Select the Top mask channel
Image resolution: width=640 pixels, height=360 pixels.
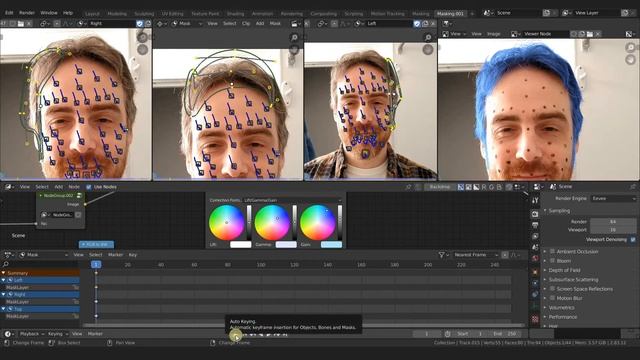point(40,309)
